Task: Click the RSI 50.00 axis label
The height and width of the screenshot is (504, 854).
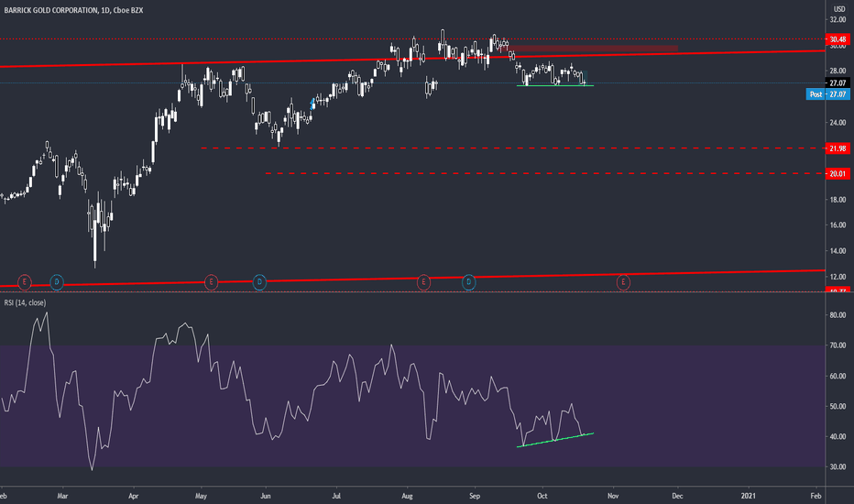Action: tap(838, 407)
